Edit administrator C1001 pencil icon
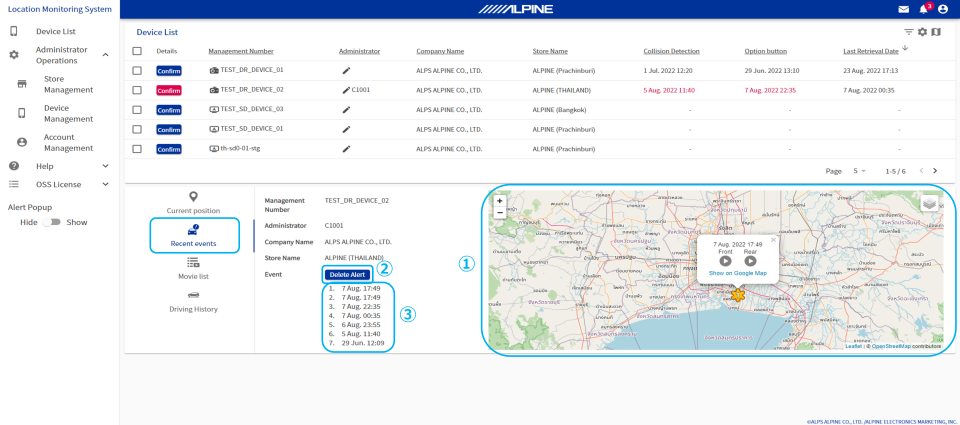 347,90
